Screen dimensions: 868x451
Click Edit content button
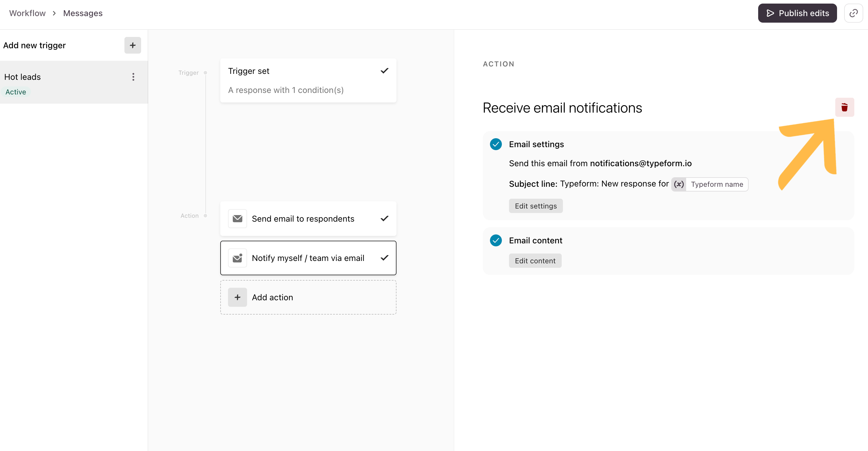pos(535,261)
